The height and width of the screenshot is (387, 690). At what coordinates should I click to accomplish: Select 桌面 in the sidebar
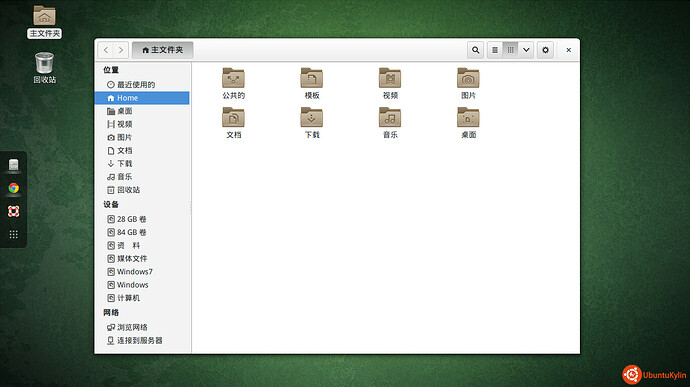pyautogui.click(x=142, y=111)
